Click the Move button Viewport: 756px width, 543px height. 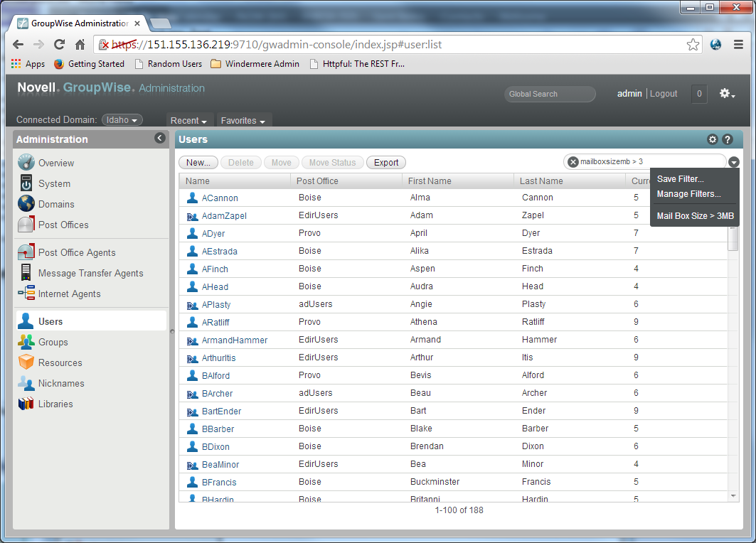[281, 163]
